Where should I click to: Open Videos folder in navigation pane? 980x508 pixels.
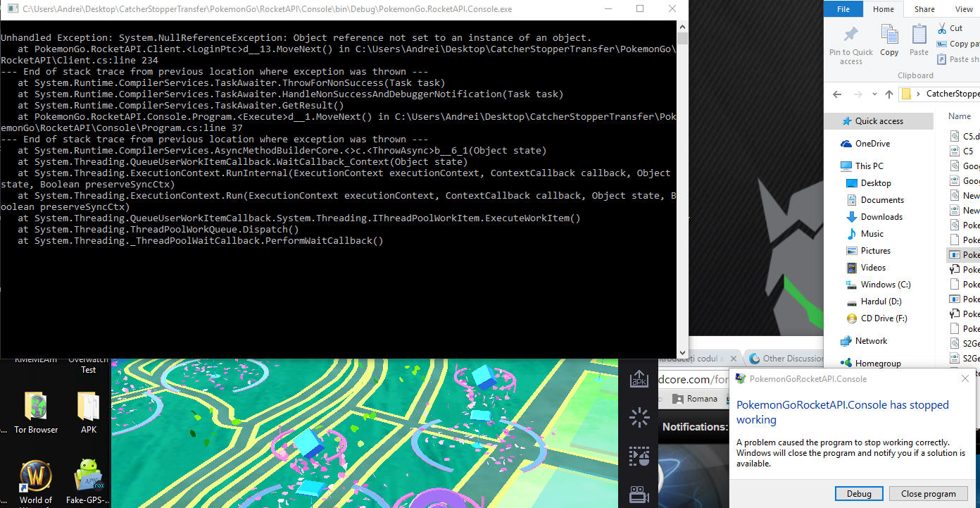(866, 268)
